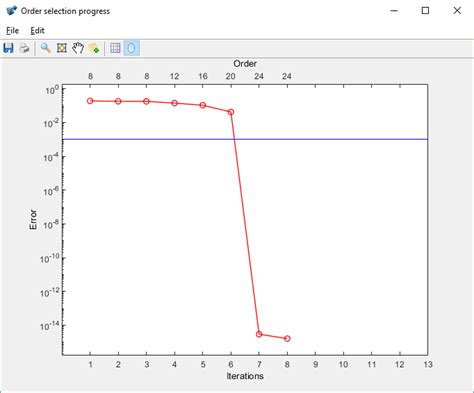Click the x-axis tick label "10"

(x=343, y=364)
